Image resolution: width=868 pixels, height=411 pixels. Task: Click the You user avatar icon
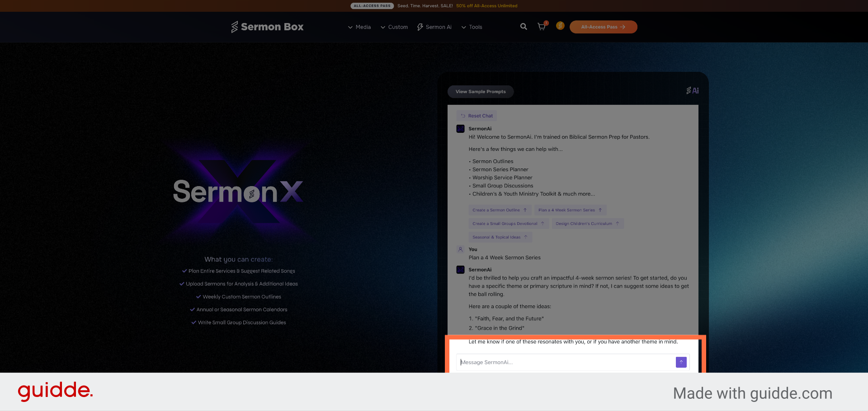coord(461,249)
